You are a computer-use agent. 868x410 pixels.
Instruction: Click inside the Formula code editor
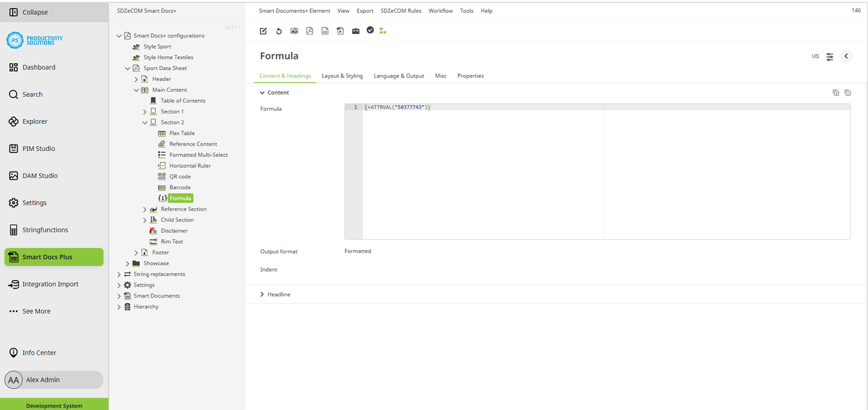point(598,171)
